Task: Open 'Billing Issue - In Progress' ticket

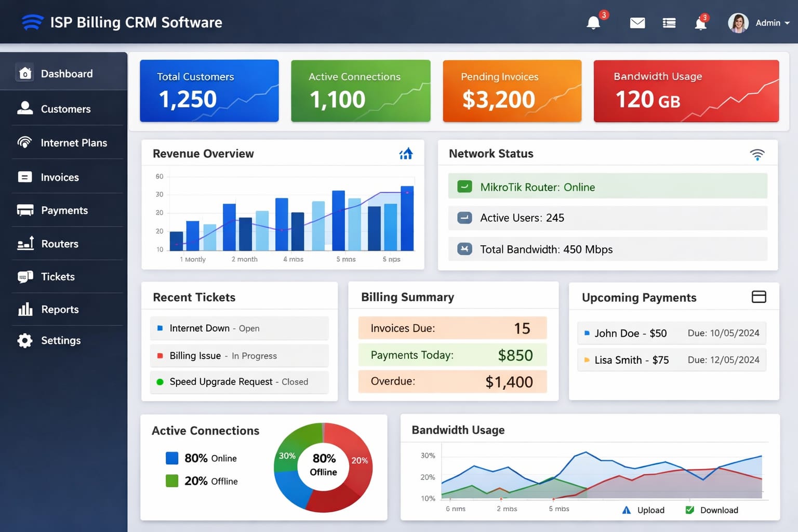Action: click(x=239, y=356)
